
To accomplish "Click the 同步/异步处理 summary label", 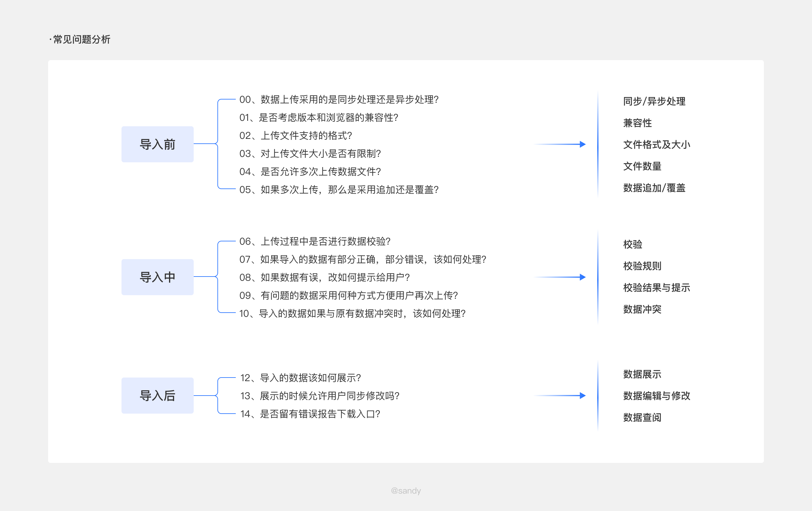I will [654, 101].
